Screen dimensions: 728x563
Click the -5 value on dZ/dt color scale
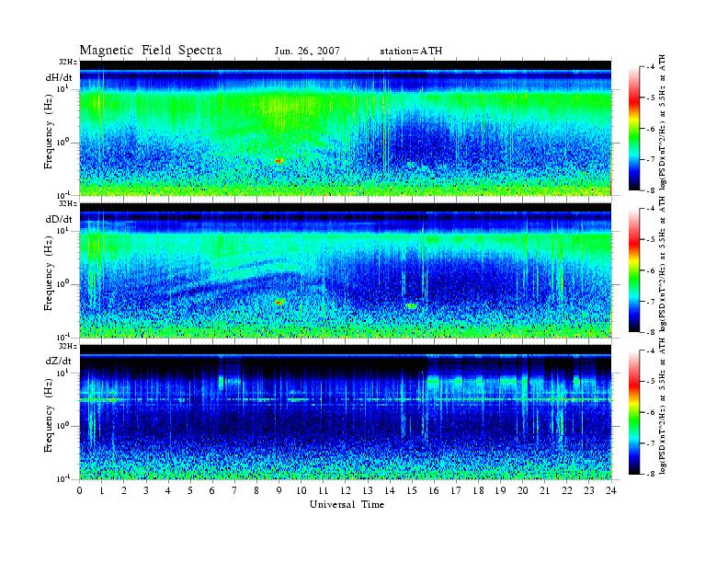pyautogui.click(x=651, y=381)
